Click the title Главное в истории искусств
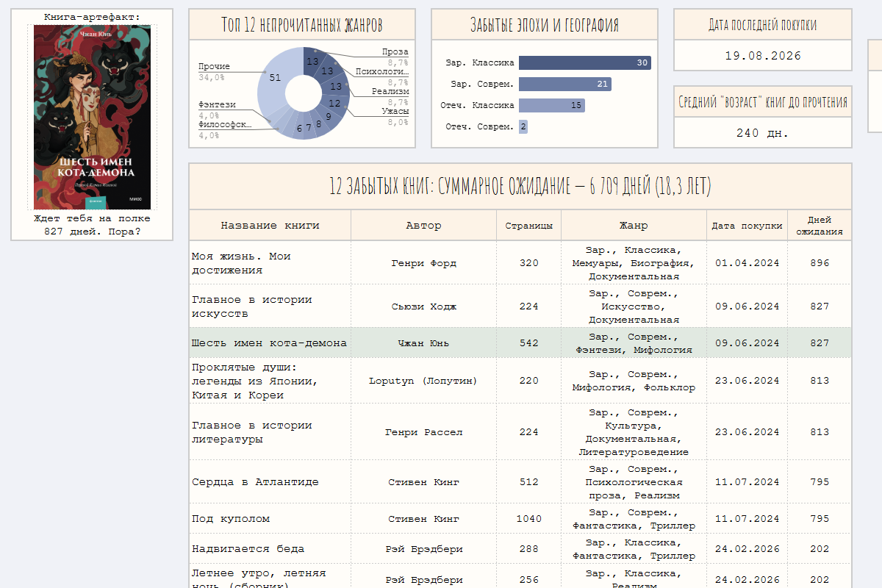882x588 pixels. tap(252, 306)
